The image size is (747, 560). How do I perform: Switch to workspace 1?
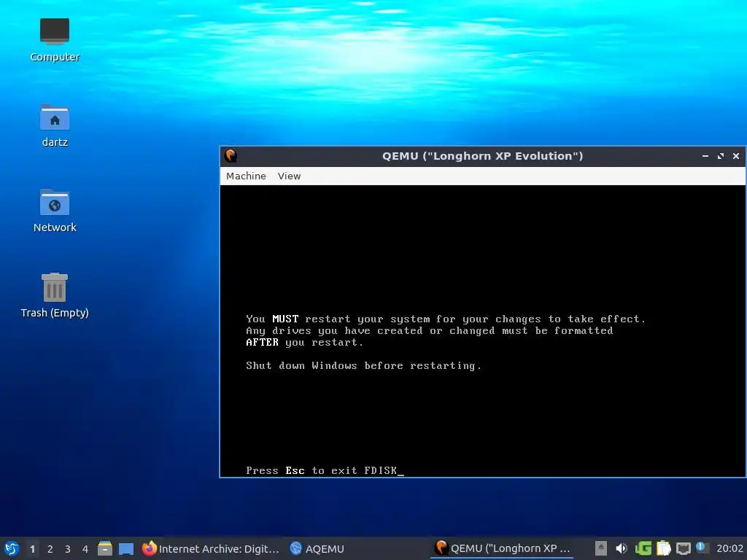pyautogui.click(x=32, y=548)
